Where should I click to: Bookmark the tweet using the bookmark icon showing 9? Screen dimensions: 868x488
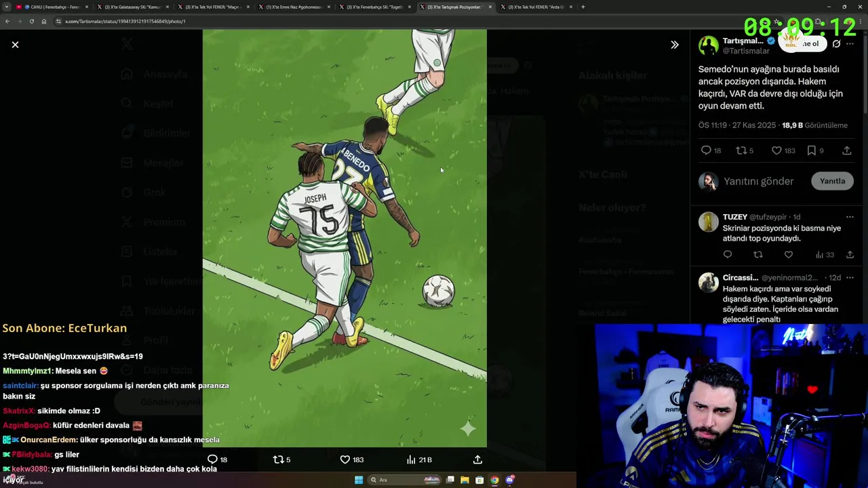pyautogui.click(x=815, y=150)
